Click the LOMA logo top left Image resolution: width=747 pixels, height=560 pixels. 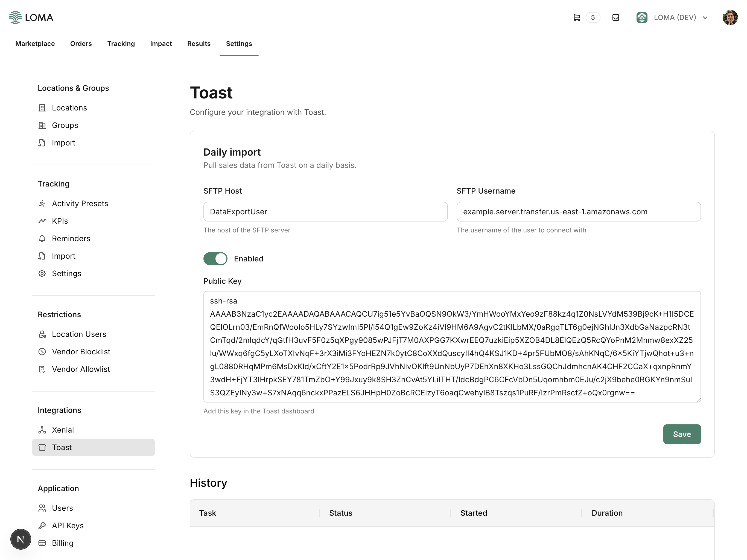pyautogui.click(x=31, y=17)
